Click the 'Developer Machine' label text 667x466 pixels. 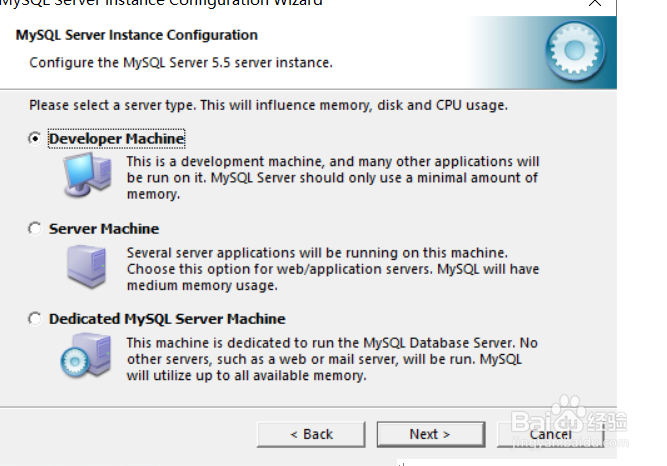[117, 139]
